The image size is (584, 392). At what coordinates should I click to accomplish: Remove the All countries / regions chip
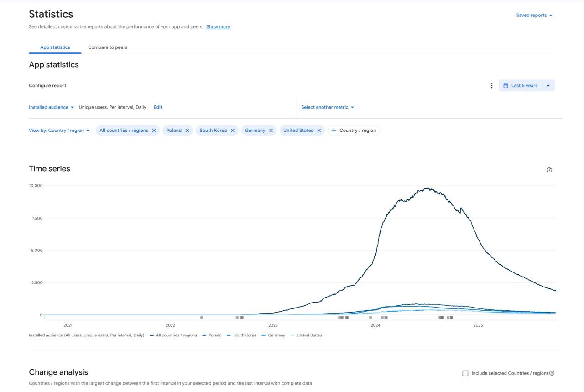click(x=154, y=131)
